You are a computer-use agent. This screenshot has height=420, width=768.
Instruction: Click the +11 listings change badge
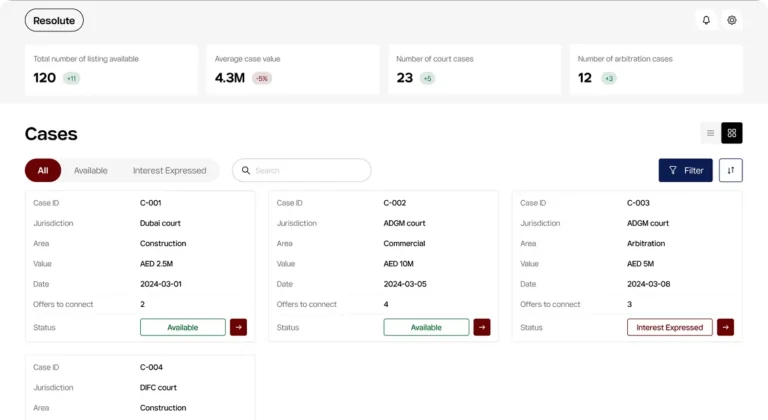tap(72, 78)
